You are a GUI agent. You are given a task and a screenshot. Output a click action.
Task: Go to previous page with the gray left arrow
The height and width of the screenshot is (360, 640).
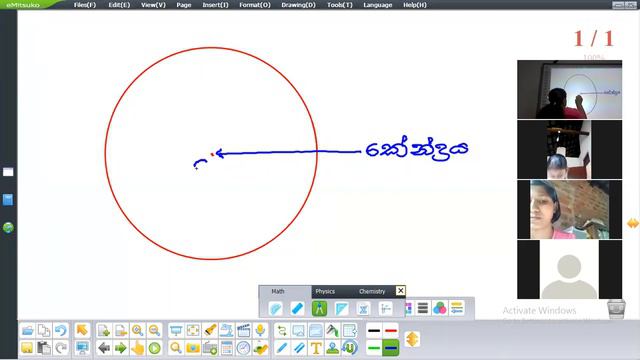[104, 348]
